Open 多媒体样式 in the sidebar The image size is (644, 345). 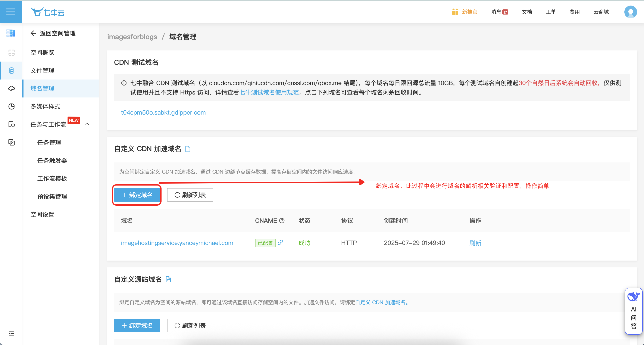(x=45, y=106)
